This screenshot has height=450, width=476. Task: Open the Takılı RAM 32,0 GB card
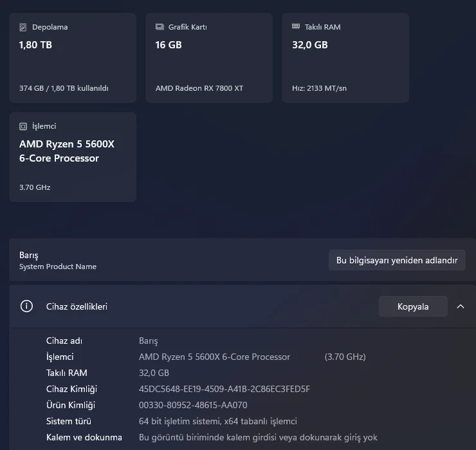pos(345,58)
